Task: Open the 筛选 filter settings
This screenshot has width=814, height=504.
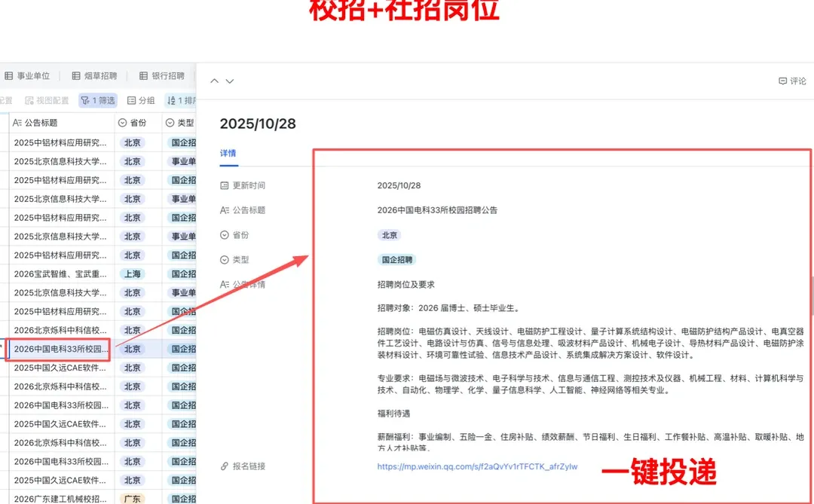Action: tap(98, 99)
